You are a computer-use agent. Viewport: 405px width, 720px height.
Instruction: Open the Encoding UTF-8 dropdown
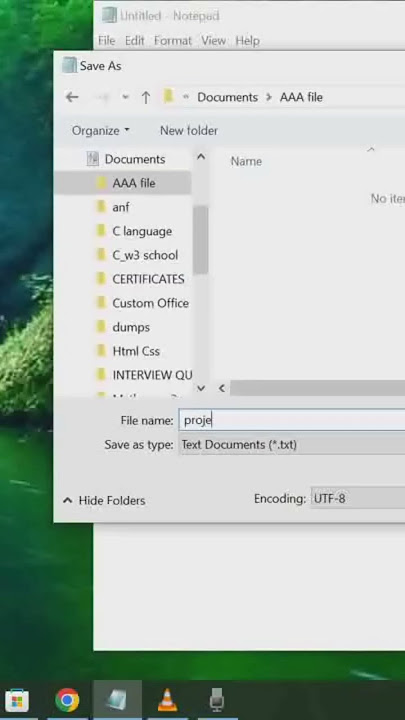point(358,499)
